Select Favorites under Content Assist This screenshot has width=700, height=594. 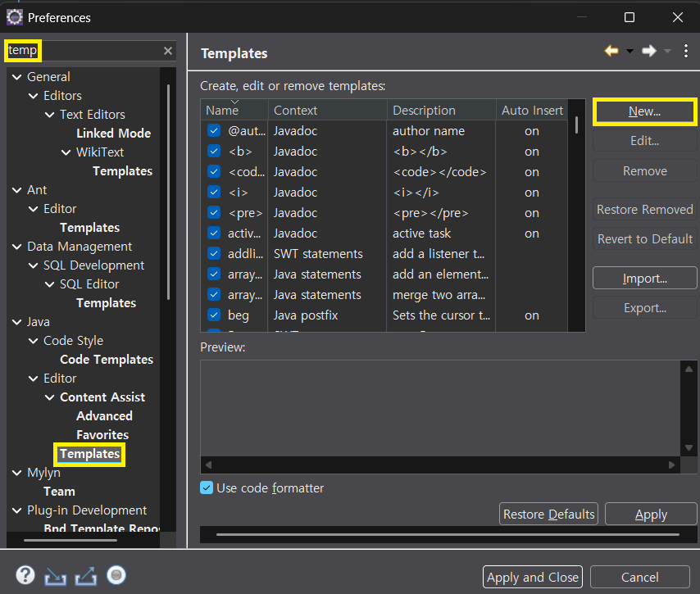pyautogui.click(x=102, y=435)
